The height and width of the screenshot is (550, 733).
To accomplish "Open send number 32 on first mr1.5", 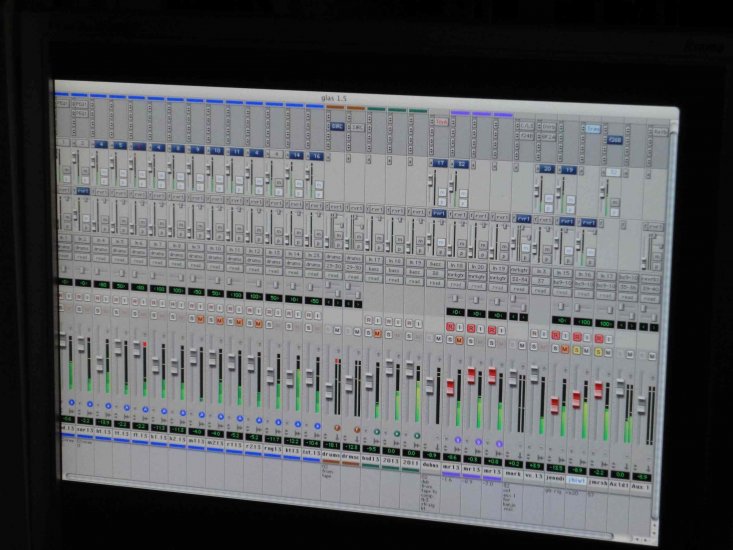I will point(461,164).
